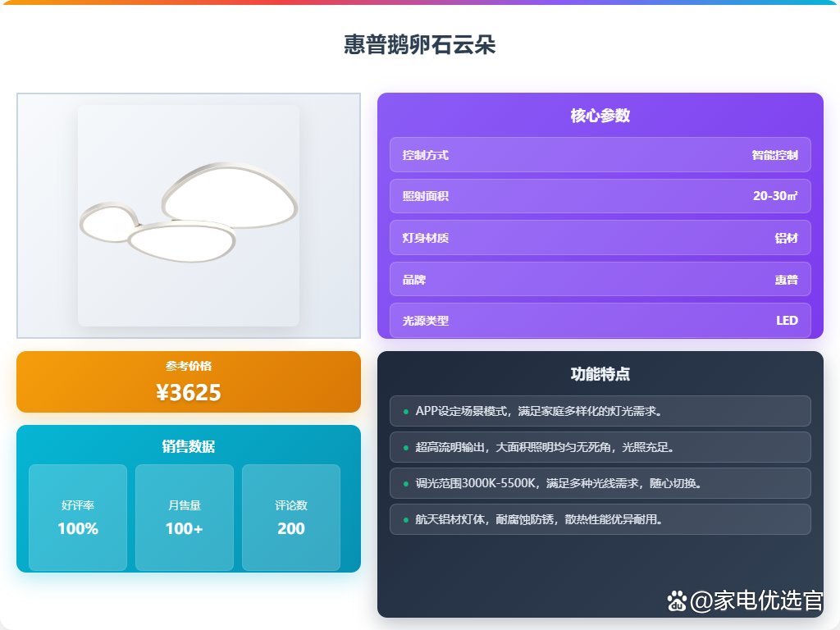Click the 品牌 parameter label

414,280
